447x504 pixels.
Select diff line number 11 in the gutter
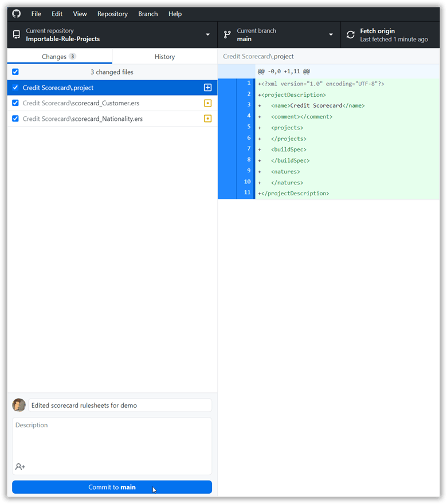246,192
